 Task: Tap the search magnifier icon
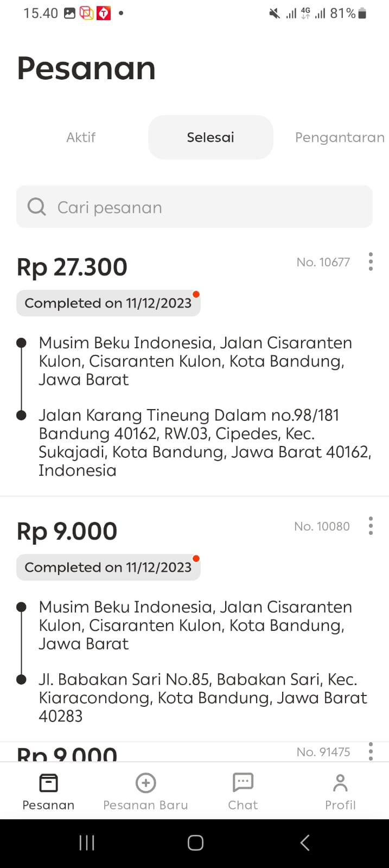[x=37, y=207]
